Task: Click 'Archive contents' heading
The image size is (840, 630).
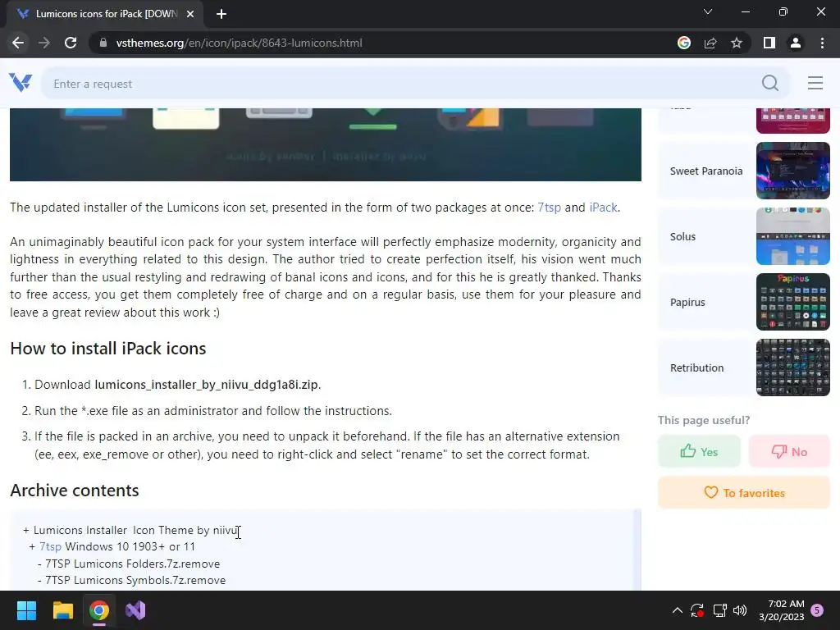Action: tap(75, 491)
